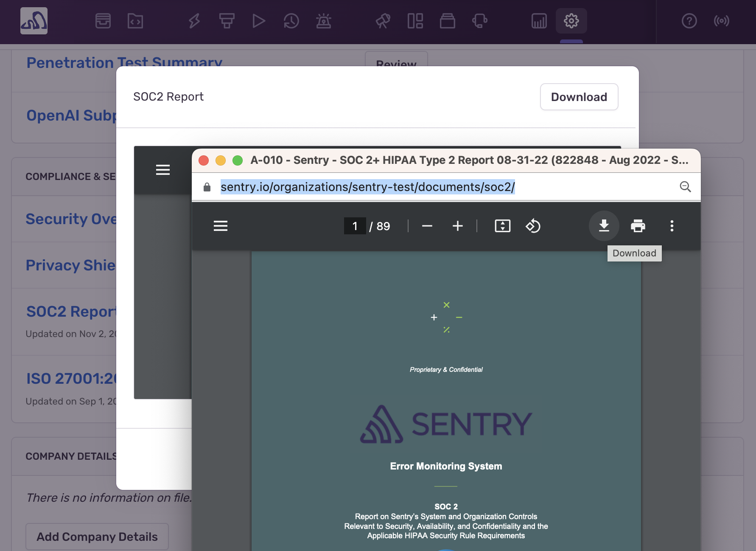The height and width of the screenshot is (551, 756).
Task: Toggle the fit-to-page view in the PDF viewer
Action: (502, 226)
